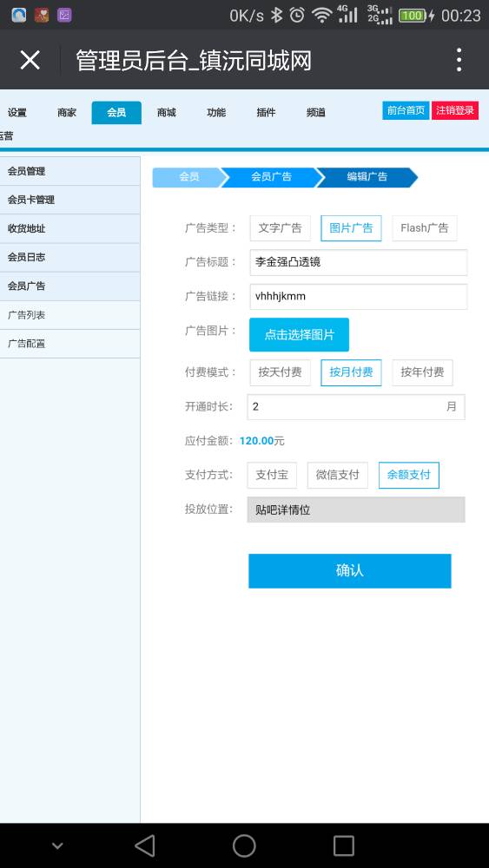Open the 投放位置 贴吧详情位 dropdown
This screenshot has height=868, width=489.
pyautogui.click(x=356, y=510)
